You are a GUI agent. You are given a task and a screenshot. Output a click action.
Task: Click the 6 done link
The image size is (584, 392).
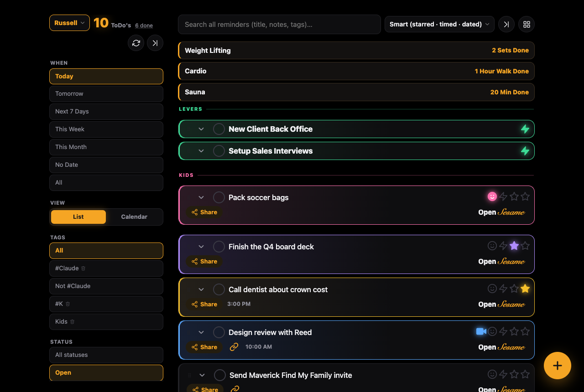click(x=144, y=26)
